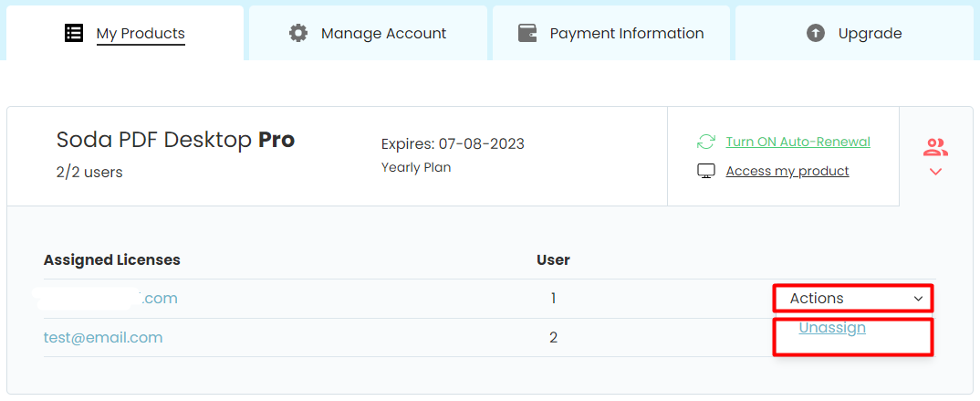This screenshot has width=980, height=401.
Task: Click the monitor icon beside Access my product
Action: pos(705,172)
